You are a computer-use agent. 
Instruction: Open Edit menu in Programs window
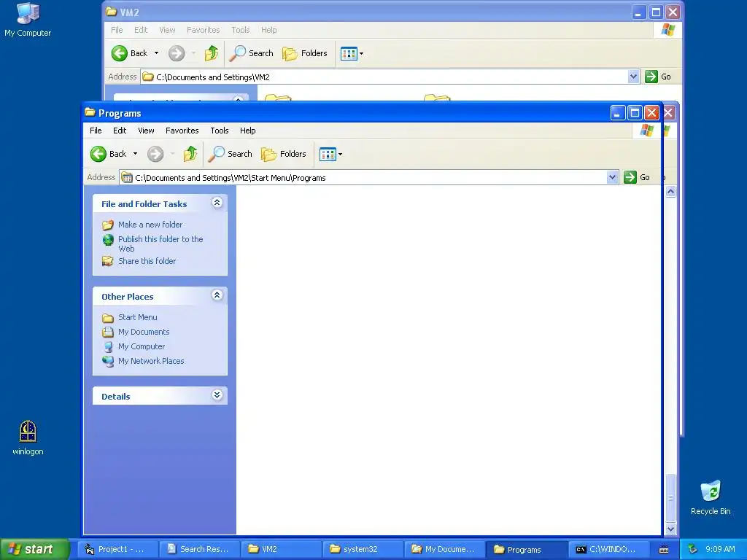[x=120, y=131]
